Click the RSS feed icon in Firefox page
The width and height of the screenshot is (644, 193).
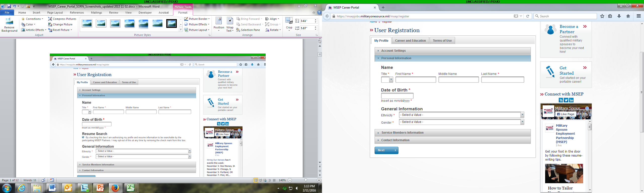(x=561, y=100)
